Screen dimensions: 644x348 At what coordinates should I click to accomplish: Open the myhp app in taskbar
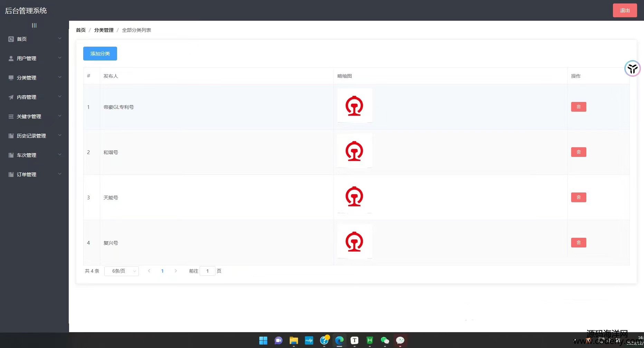[x=309, y=340]
